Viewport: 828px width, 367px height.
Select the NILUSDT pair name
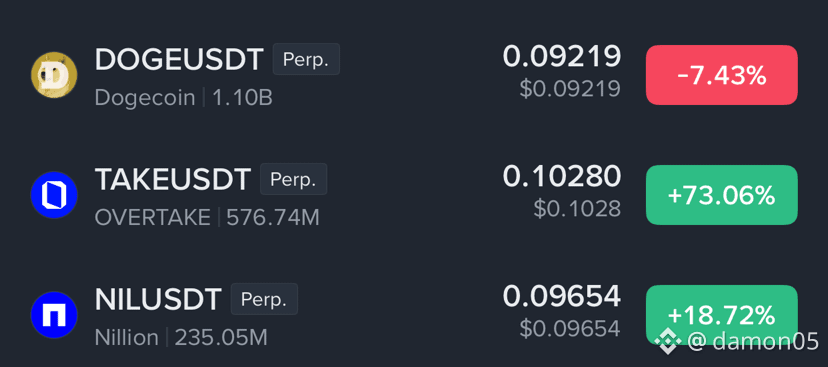pos(158,299)
